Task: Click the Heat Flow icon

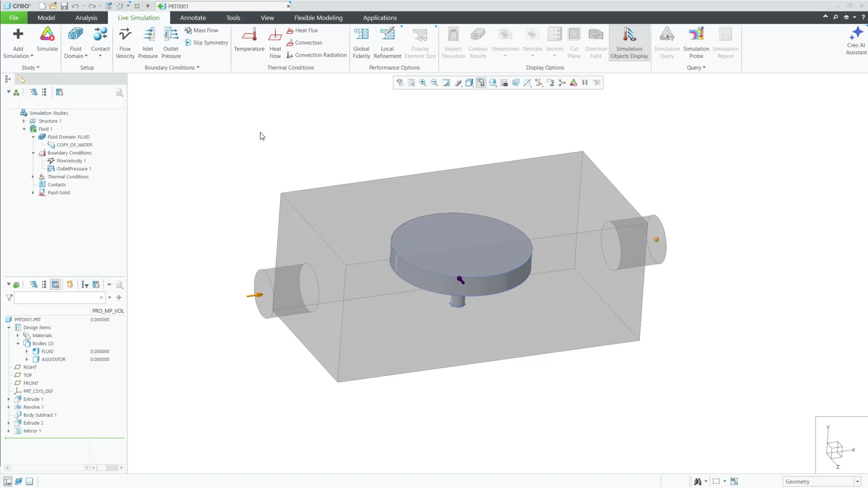Action: pos(275,34)
